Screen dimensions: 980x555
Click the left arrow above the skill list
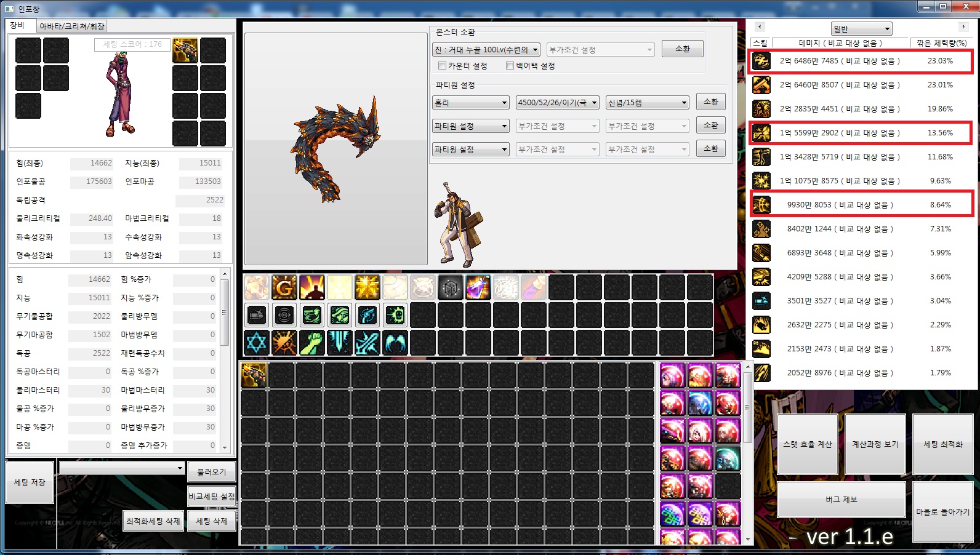(760, 27)
